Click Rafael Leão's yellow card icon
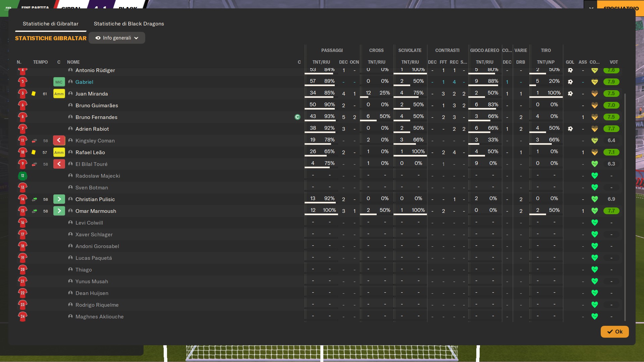This screenshot has width=644, height=362. (34, 152)
